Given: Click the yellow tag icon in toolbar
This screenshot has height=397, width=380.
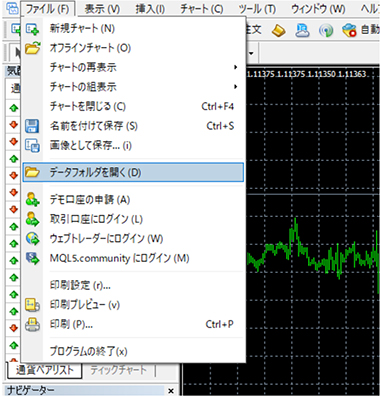Looking at the screenshot, I should [x=278, y=31].
